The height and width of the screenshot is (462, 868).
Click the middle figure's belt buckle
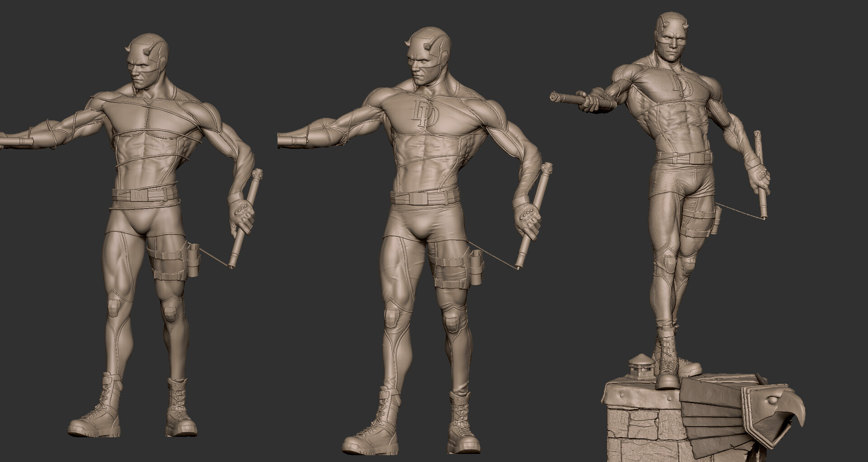click(419, 198)
